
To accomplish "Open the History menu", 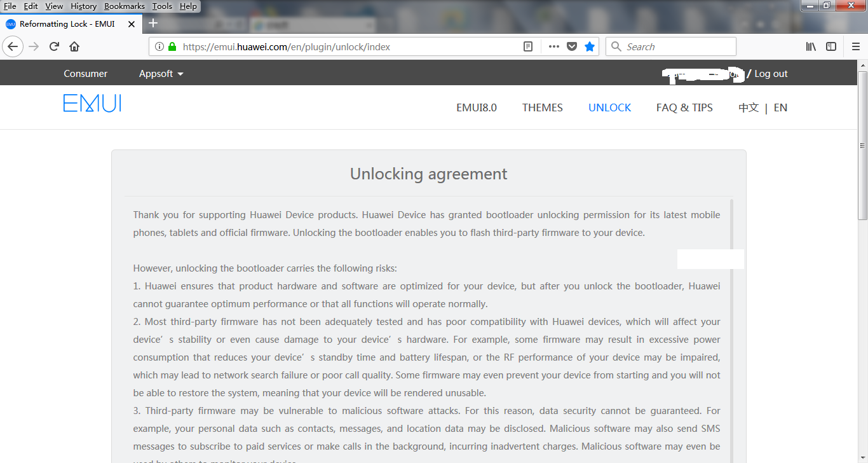I will click(x=83, y=6).
